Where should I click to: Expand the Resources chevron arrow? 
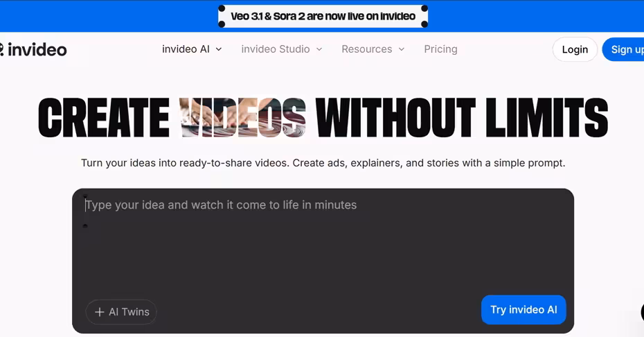point(402,49)
